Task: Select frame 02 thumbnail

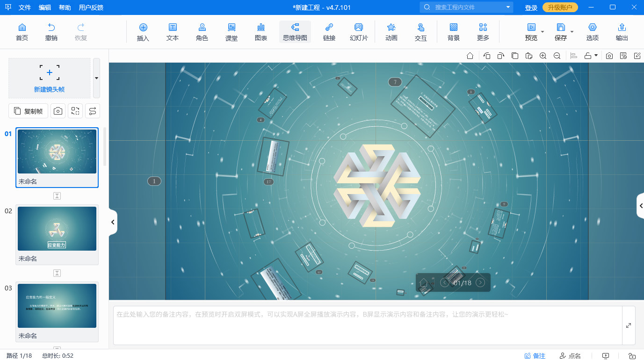Action: click(57, 229)
